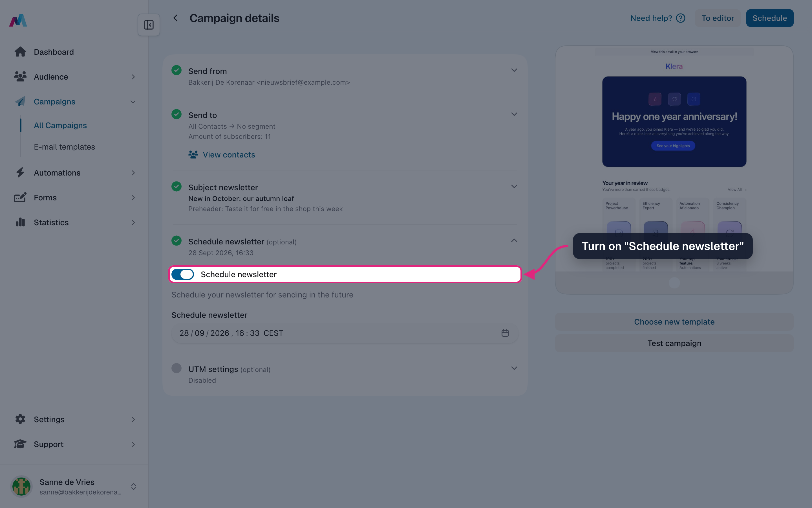The image size is (812, 508).
Task: Click the Automations lightning bolt icon
Action: click(x=20, y=173)
